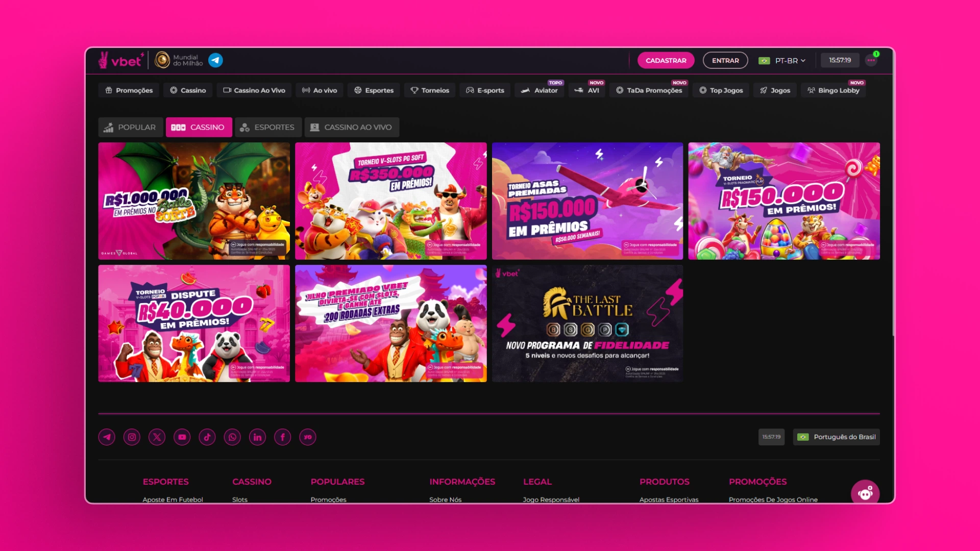The height and width of the screenshot is (551, 980).
Task: Click the LEGAL footer heading
Action: (537, 482)
